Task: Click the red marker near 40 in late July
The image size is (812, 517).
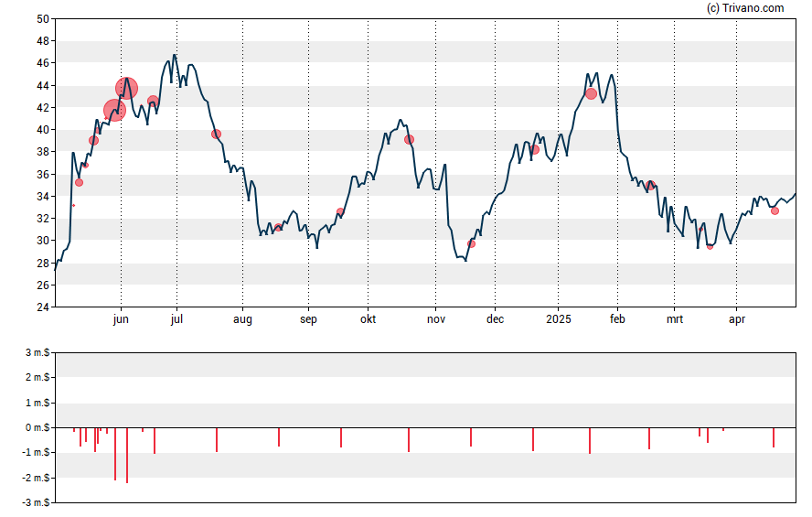Action: (217, 135)
